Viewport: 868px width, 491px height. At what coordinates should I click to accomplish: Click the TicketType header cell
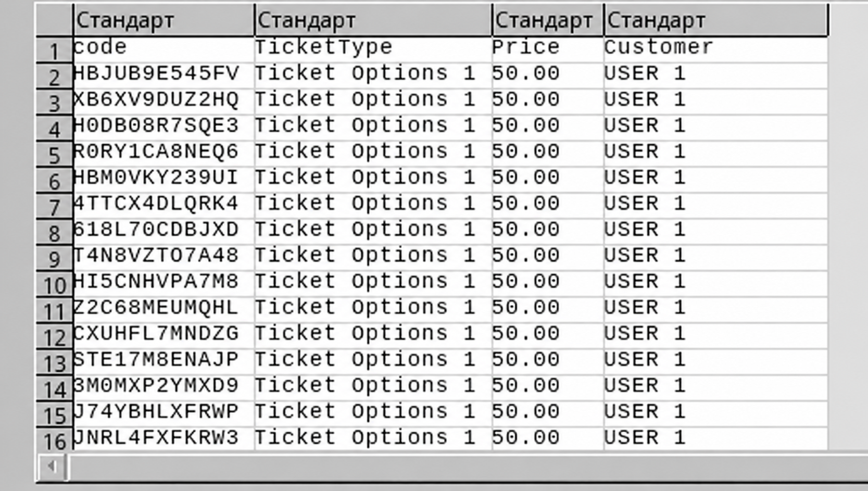pos(373,49)
